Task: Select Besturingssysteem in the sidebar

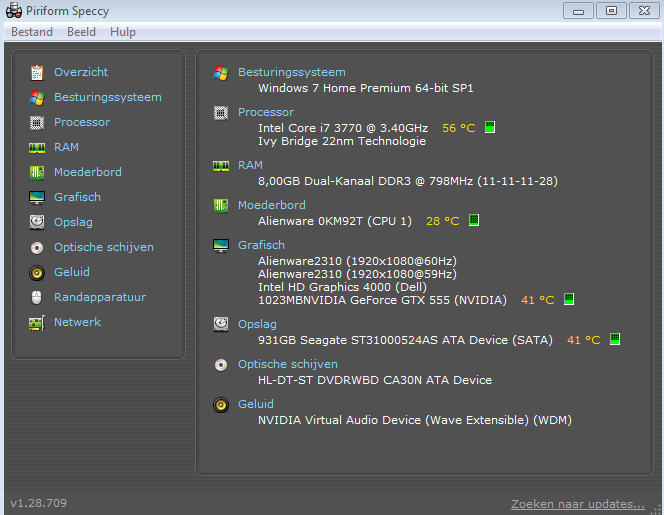Action: (x=108, y=97)
